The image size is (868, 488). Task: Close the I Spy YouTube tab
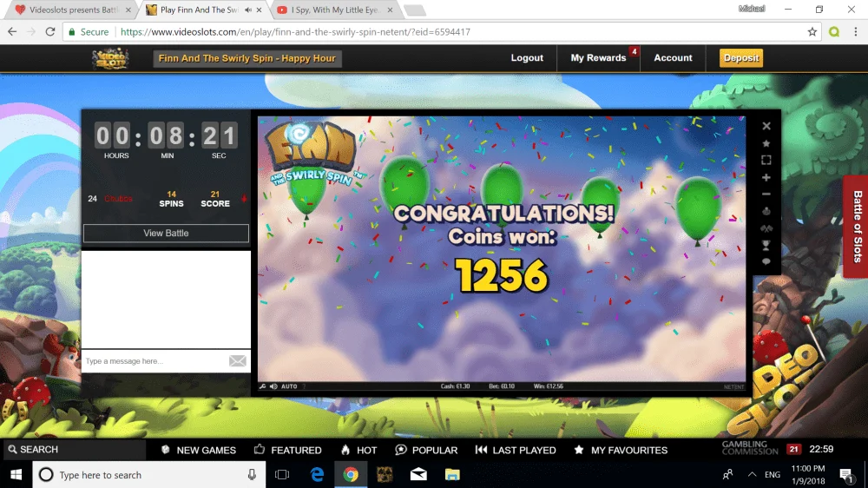[390, 10]
